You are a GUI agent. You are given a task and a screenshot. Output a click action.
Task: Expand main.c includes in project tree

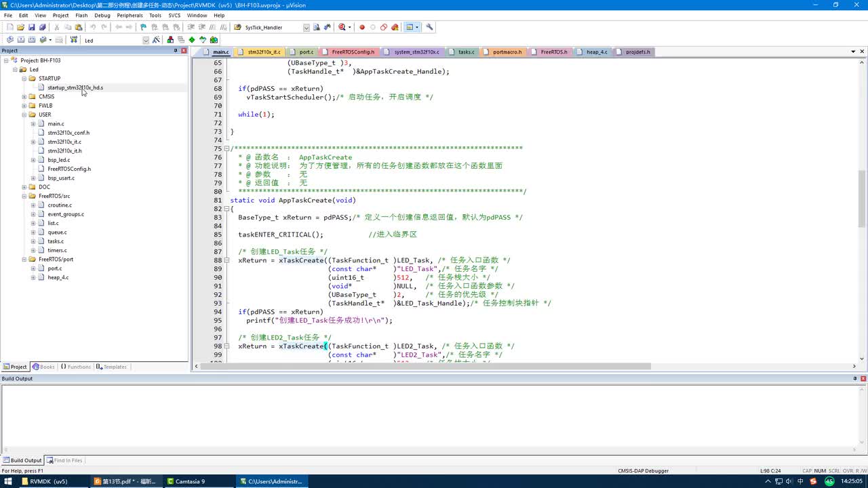[x=33, y=124]
